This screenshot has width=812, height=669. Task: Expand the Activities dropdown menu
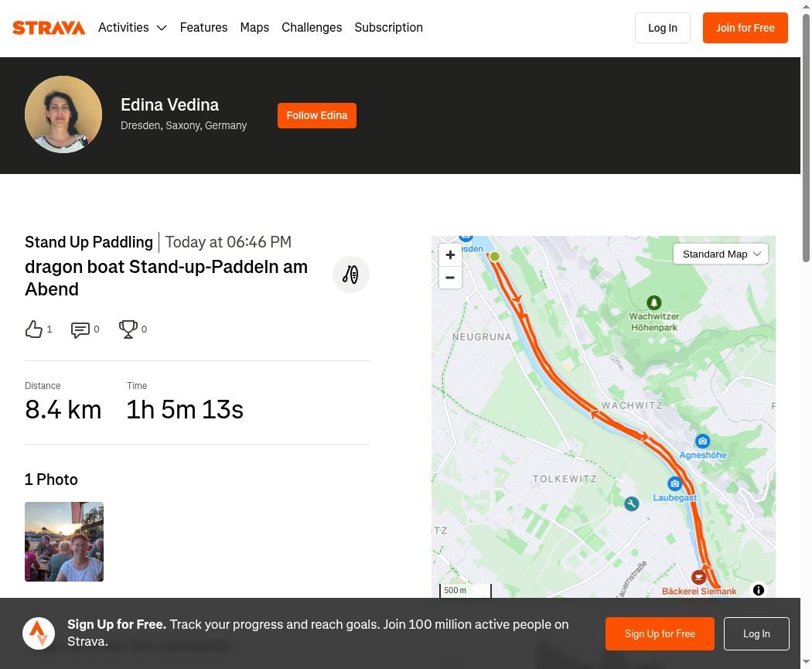point(132,27)
